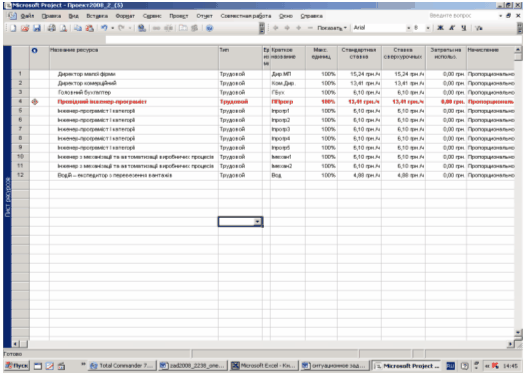Insert hyperlink with the globe icon
The width and height of the screenshot is (524, 374).
(142, 28)
